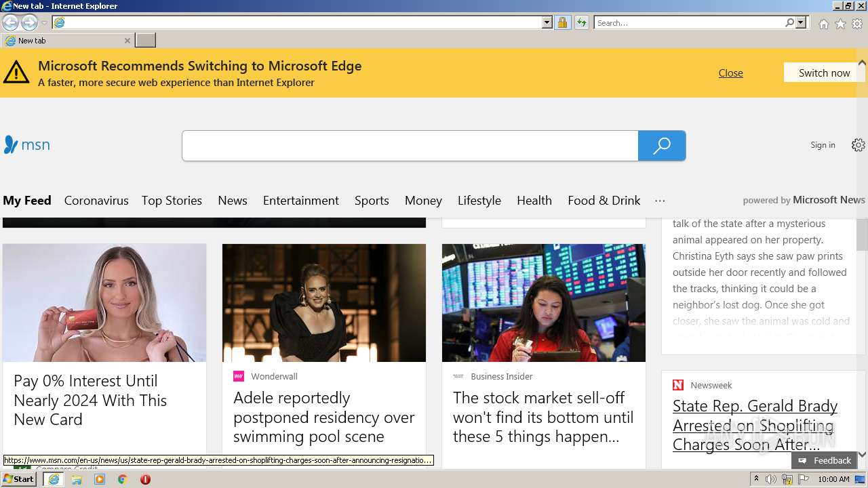Open the recent pages dropdown arrow
The height and width of the screenshot is (488, 868).
tap(44, 23)
